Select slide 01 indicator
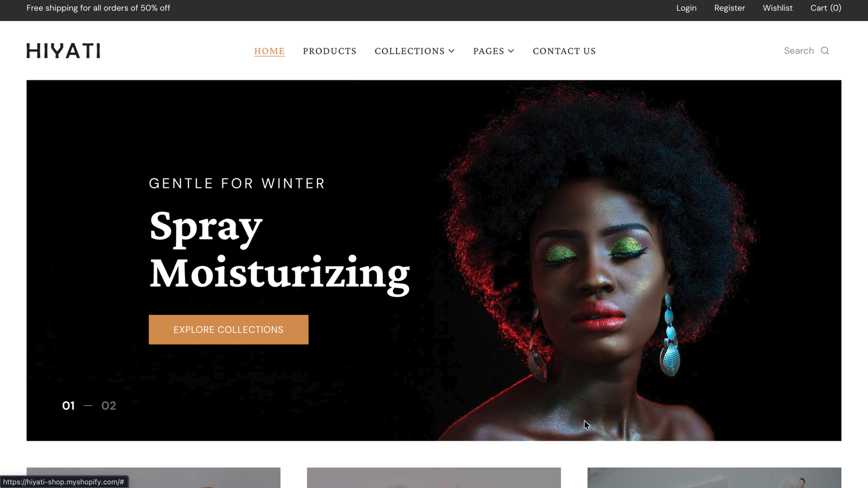Viewport: 868px width, 488px height. coord(68,405)
